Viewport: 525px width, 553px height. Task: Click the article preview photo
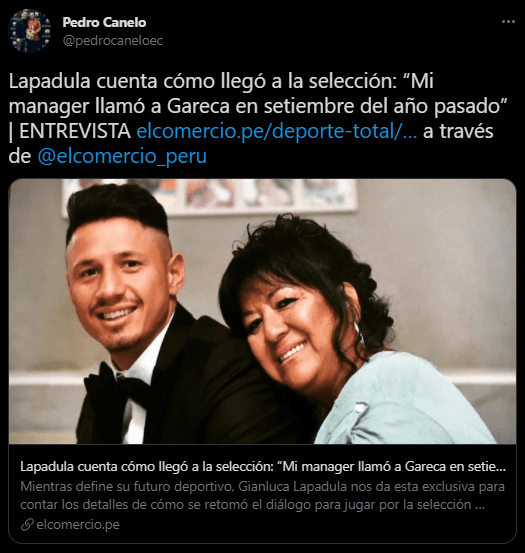(x=262, y=311)
